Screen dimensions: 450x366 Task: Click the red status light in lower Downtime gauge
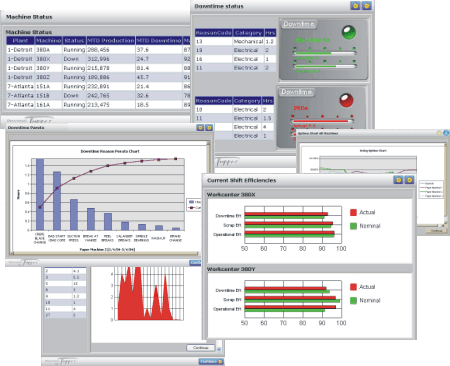[x=346, y=100]
